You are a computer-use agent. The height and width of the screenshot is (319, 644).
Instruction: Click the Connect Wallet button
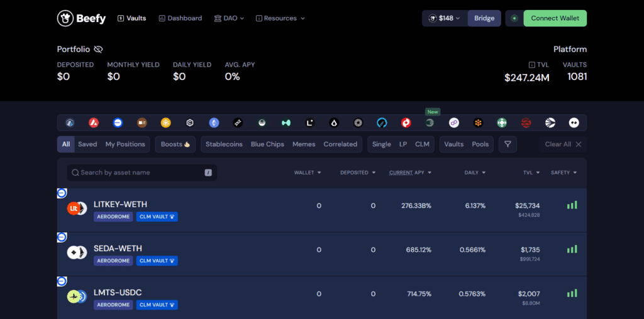click(x=555, y=18)
